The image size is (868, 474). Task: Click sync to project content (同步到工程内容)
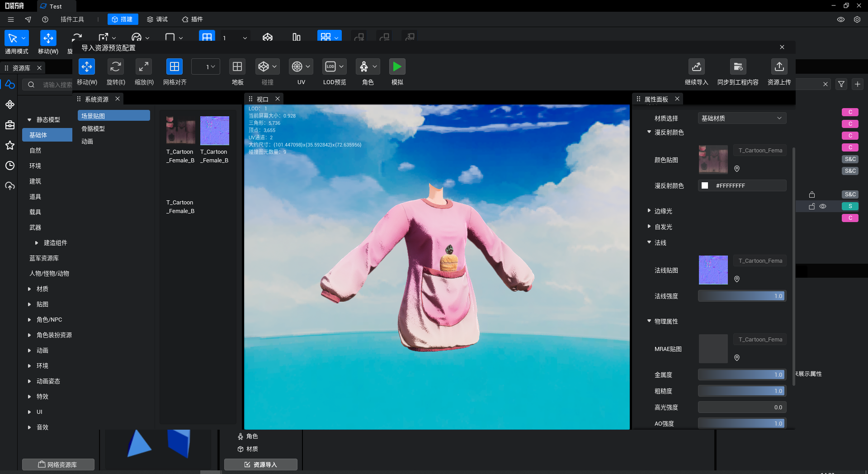pos(738,67)
